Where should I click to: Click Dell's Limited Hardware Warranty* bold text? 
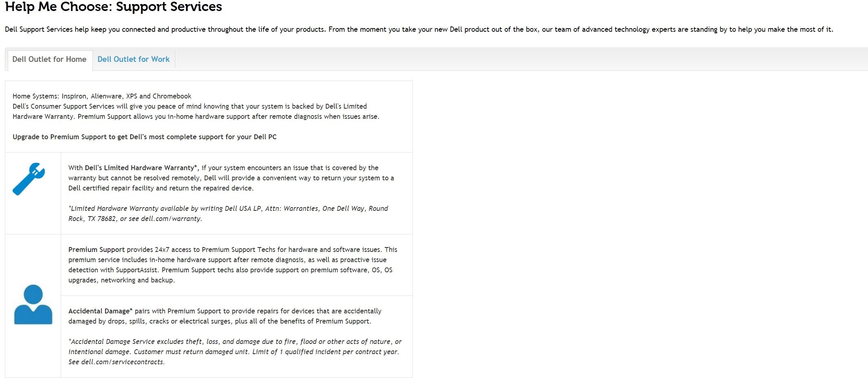coord(142,168)
